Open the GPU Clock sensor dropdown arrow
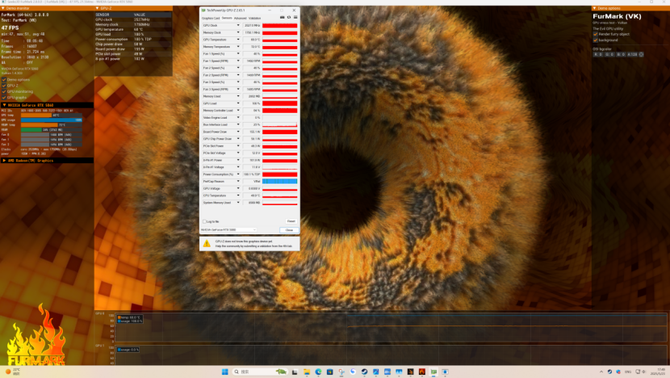 tap(238, 26)
